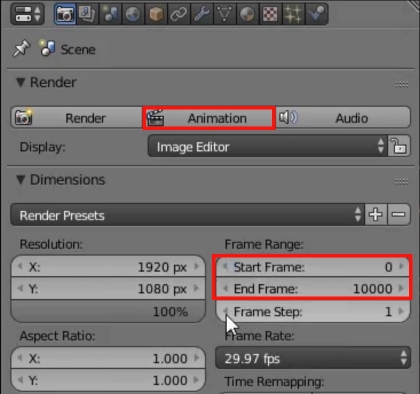This screenshot has width=420, height=394.
Task: Increase Start Frame with right arrow
Action: tap(401, 266)
